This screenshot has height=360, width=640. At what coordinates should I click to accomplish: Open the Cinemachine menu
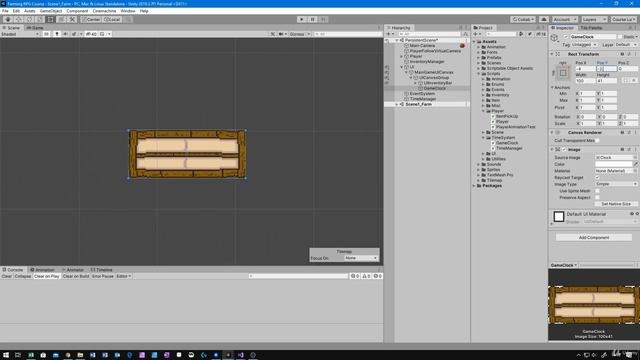click(104, 11)
